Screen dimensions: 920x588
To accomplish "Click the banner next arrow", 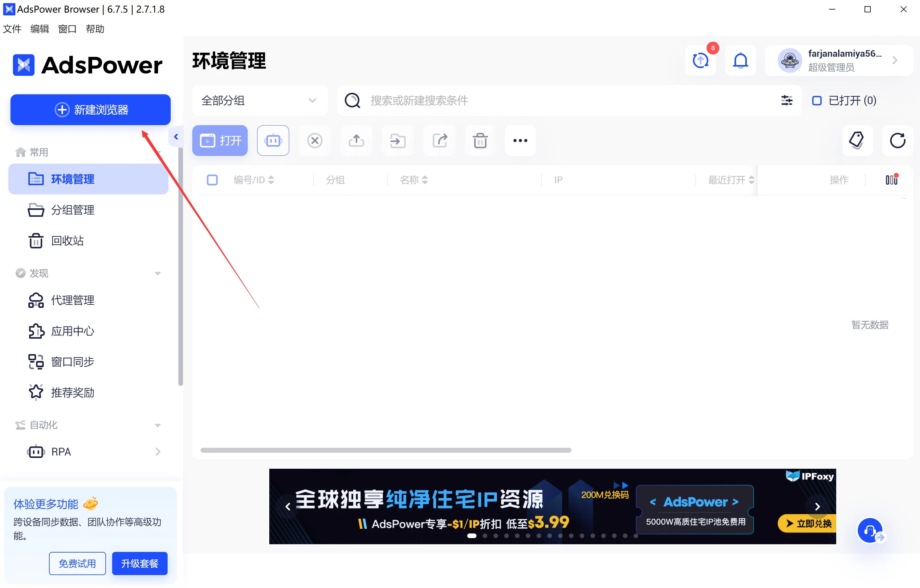I will point(817,507).
